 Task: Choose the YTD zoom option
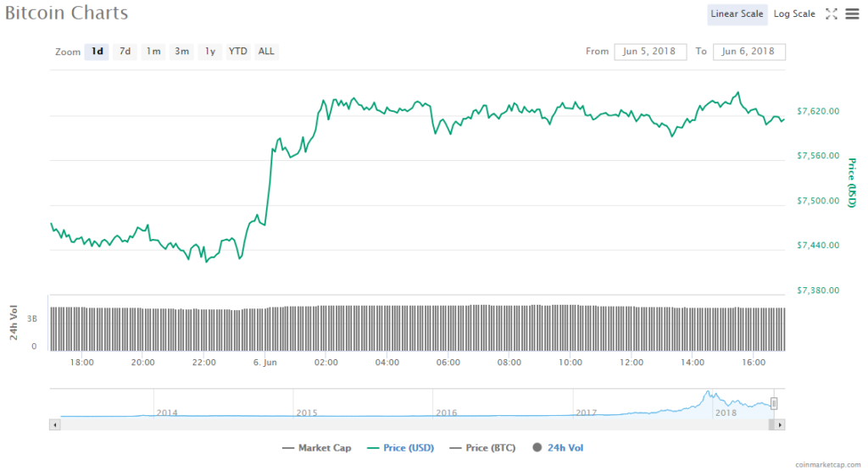point(238,52)
